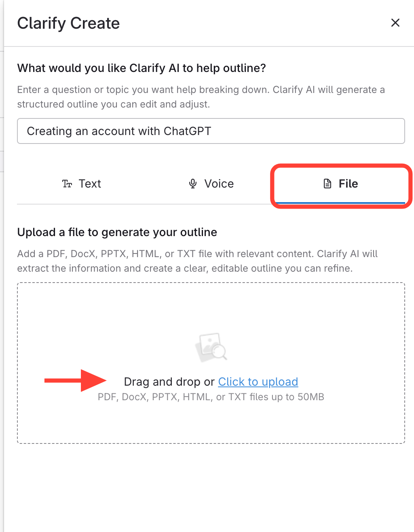This screenshot has width=414, height=532.
Task: Click the "What would you like Clarify AI" heading
Action: 142,68
